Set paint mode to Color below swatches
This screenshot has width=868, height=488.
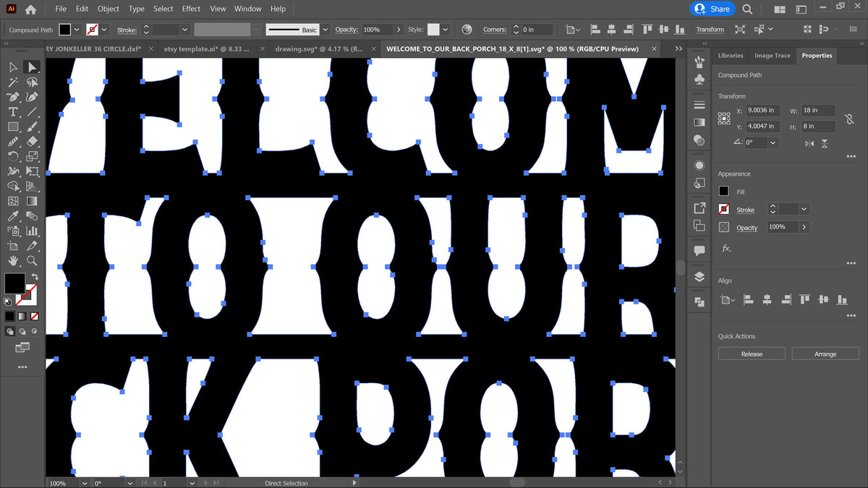click(x=9, y=316)
